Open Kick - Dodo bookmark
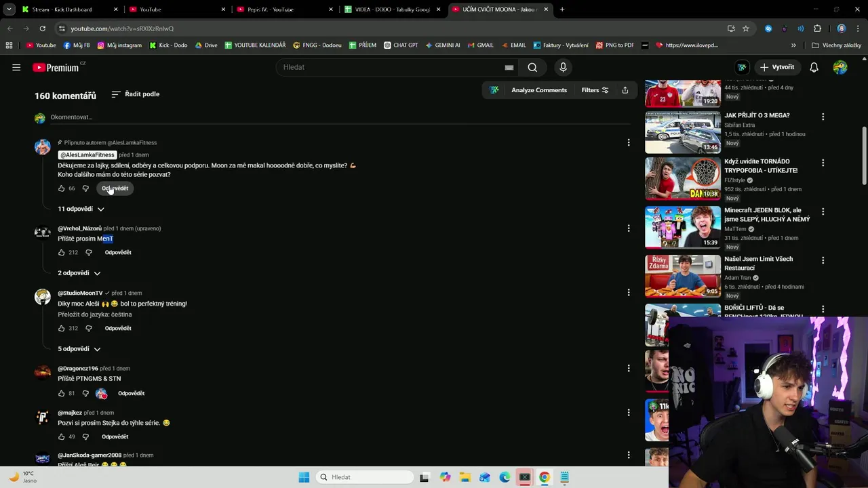This screenshot has height=488, width=868. (x=168, y=45)
